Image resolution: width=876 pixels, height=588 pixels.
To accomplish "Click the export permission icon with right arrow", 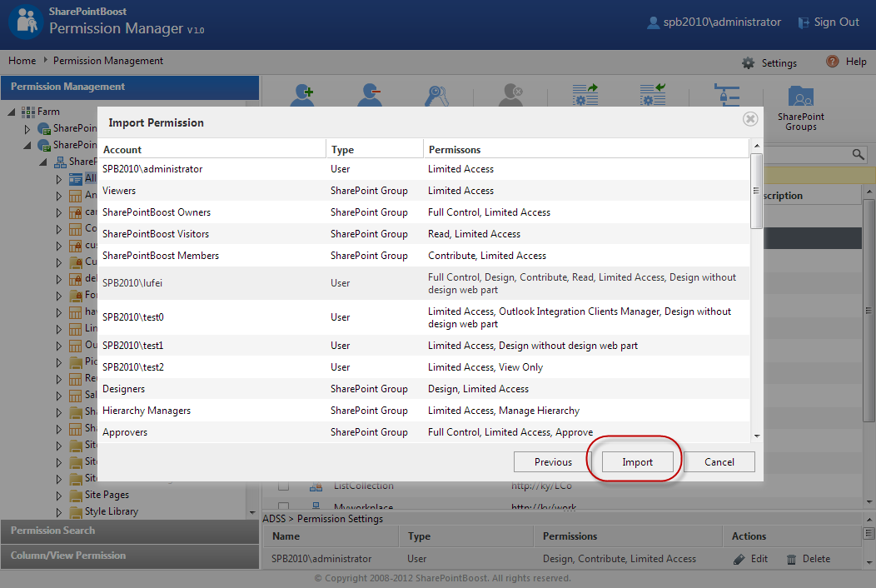I will tap(585, 95).
